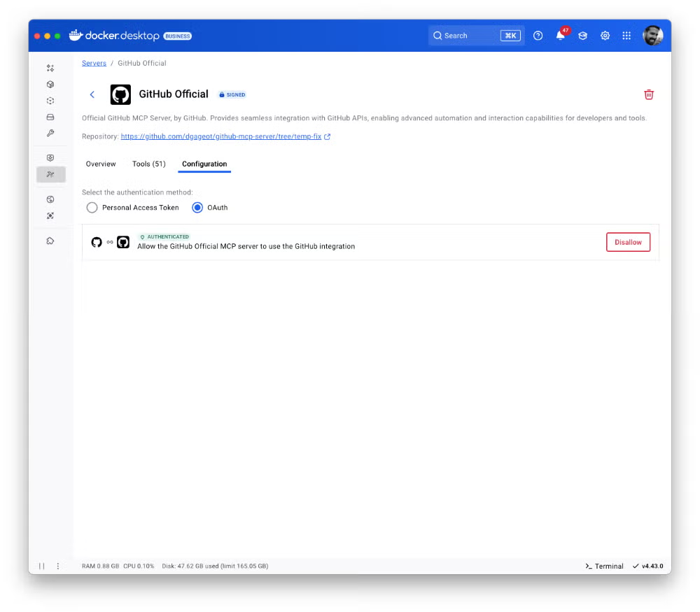Open the github-mcp-server repository link
Viewport: 700px width, 612px height.
point(221,136)
